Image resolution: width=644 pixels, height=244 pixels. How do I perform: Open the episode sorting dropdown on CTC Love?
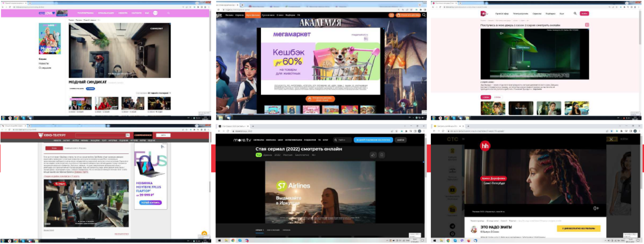point(153,93)
